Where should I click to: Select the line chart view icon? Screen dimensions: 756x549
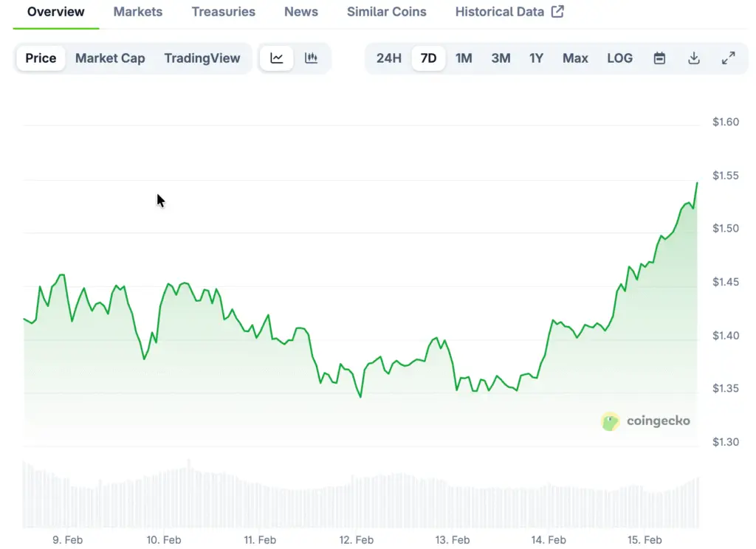coord(277,58)
